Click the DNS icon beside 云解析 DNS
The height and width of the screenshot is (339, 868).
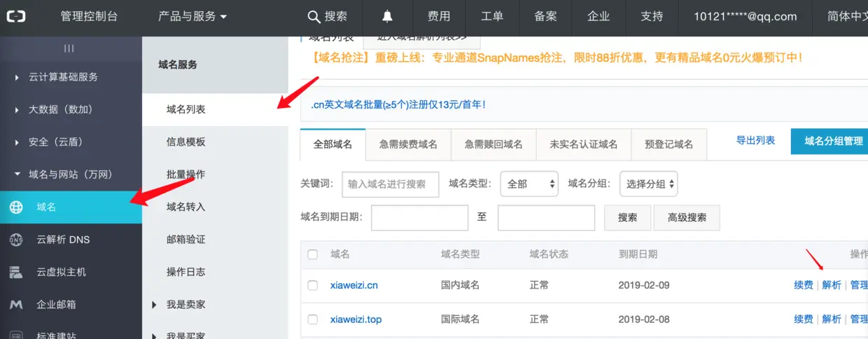(x=16, y=240)
